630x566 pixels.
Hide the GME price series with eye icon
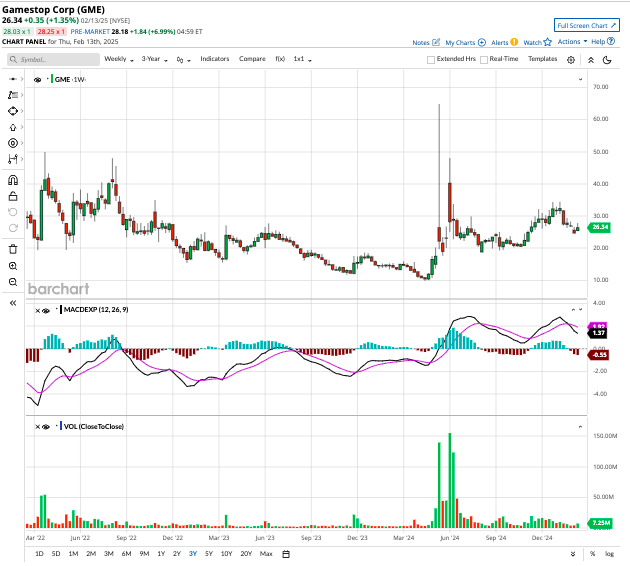(x=38, y=80)
